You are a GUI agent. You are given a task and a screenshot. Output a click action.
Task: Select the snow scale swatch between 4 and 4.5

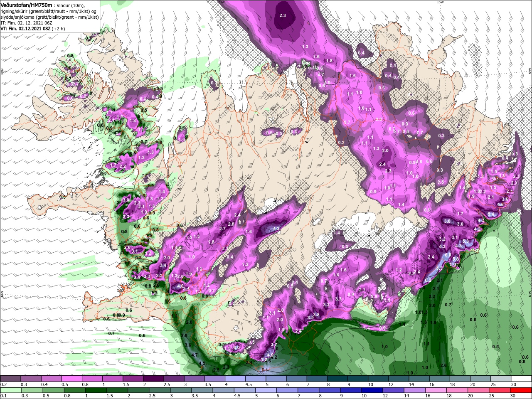click(x=235, y=379)
